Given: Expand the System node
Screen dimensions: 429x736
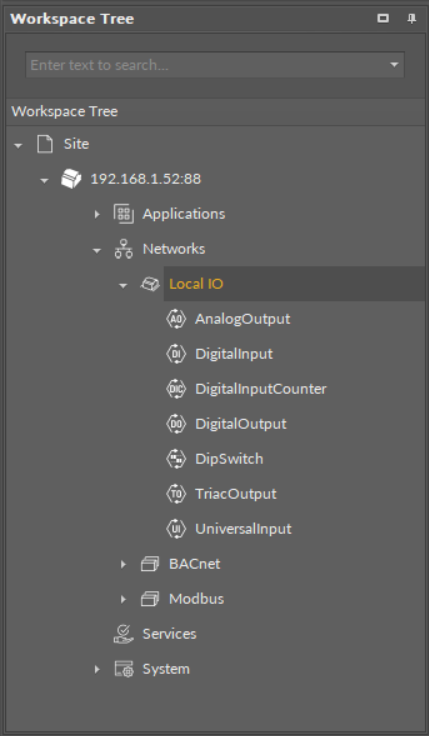Looking at the screenshot, I should (x=97, y=669).
